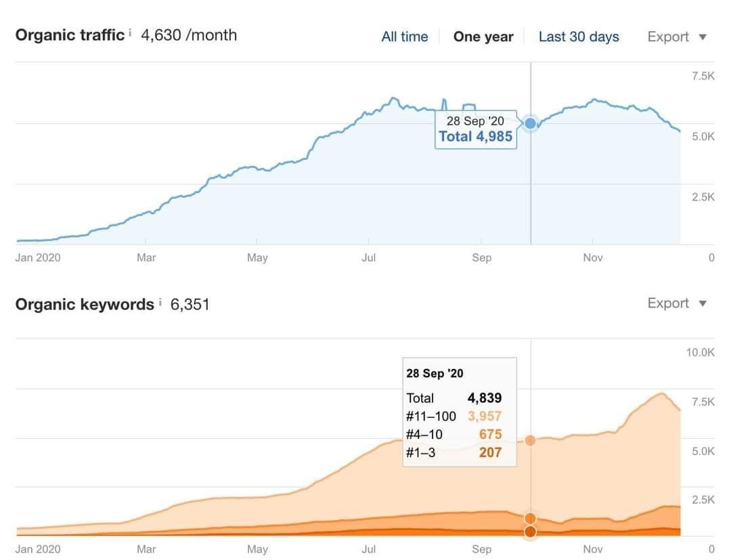Click the '4,839' total in keywords tooltip
Screen dimensions: 731x560
pos(485,397)
